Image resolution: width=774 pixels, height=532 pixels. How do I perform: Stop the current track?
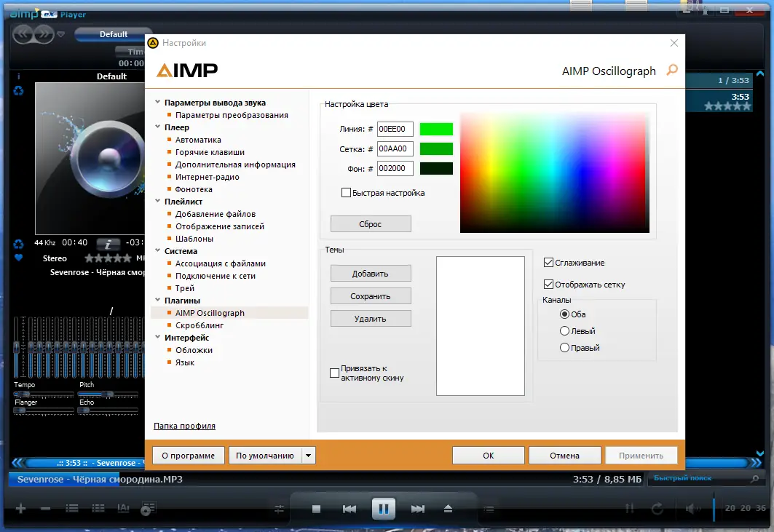[316, 508]
